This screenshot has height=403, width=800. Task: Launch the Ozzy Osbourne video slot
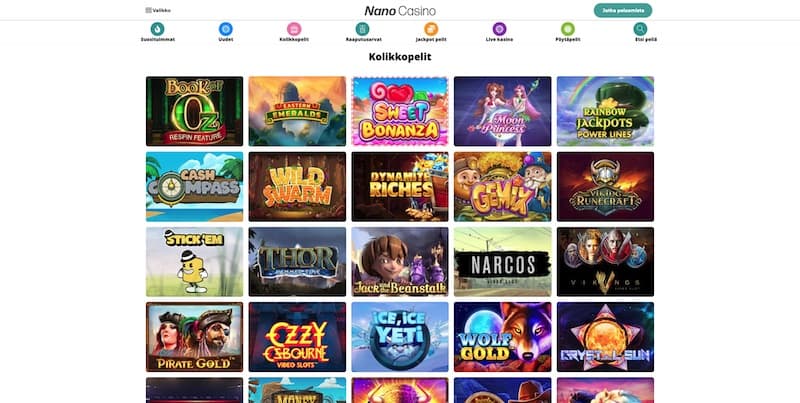pos(297,337)
